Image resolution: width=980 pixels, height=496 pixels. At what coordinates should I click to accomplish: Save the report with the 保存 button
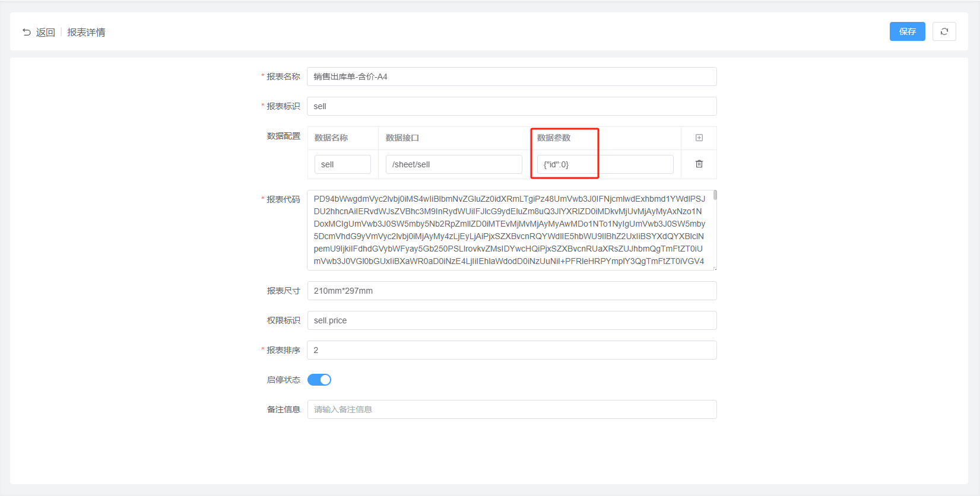[907, 31]
